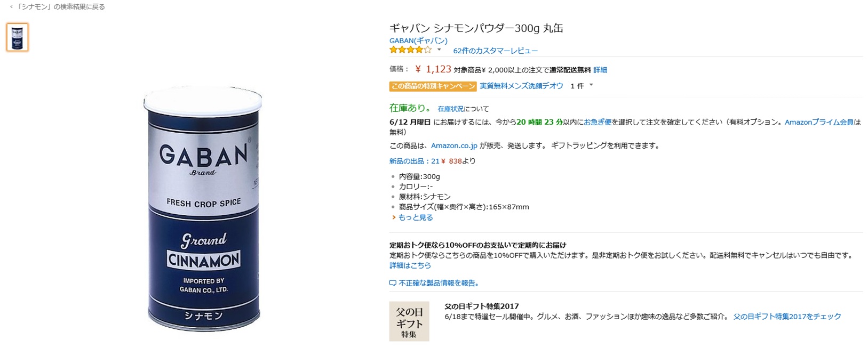
Task: Click 詳細 next to shipping info
Action: click(600, 70)
